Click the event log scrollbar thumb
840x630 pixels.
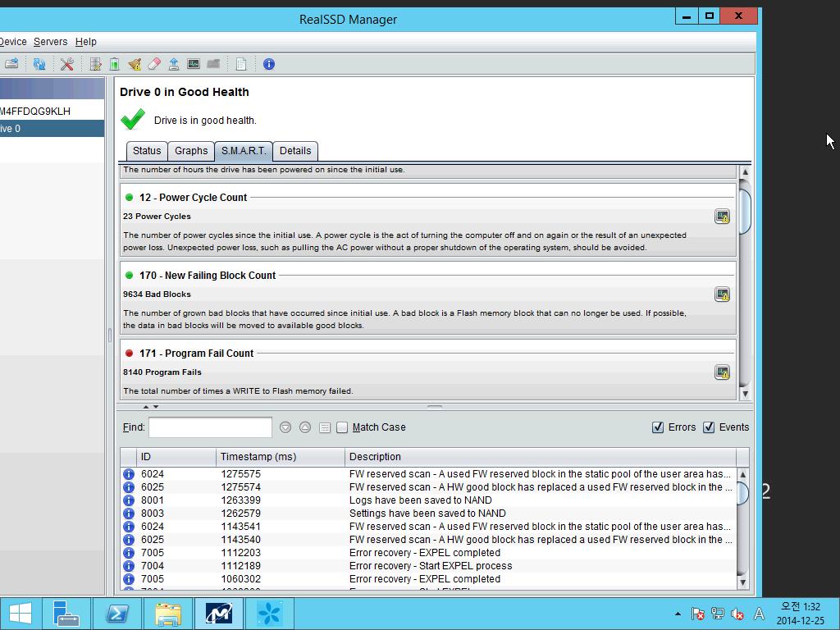coord(742,493)
